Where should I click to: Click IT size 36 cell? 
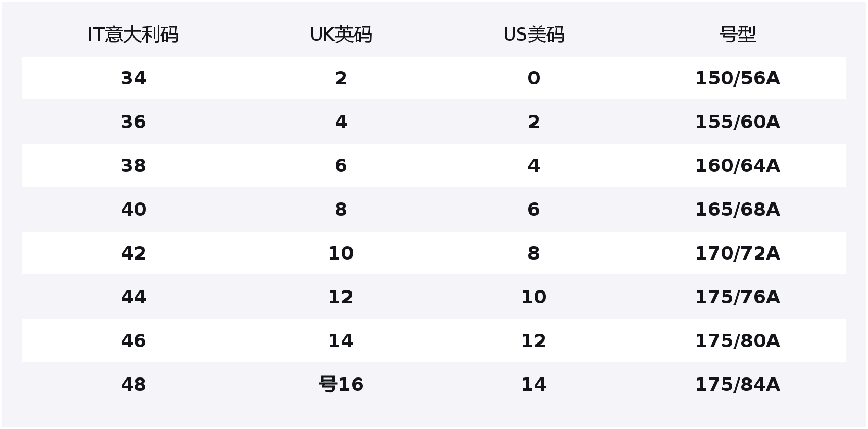pos(133,122)
